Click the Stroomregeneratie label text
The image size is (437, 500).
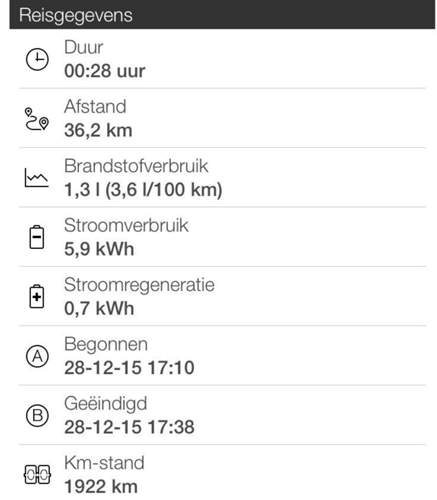tap(139, 285)
